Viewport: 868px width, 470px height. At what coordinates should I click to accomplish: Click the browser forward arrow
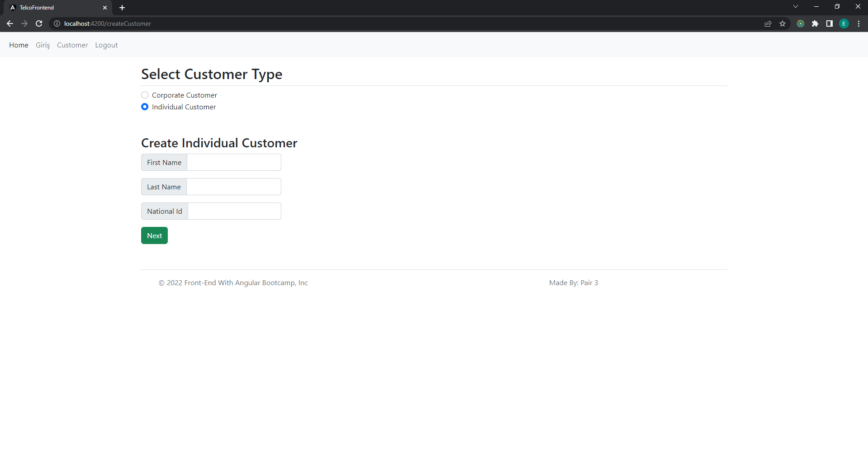24,23
